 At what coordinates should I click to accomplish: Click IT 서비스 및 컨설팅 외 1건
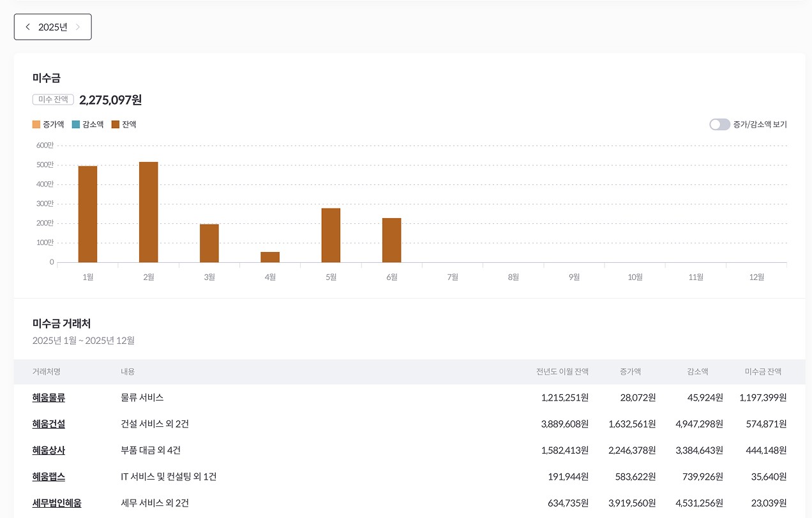coord(169,477)
